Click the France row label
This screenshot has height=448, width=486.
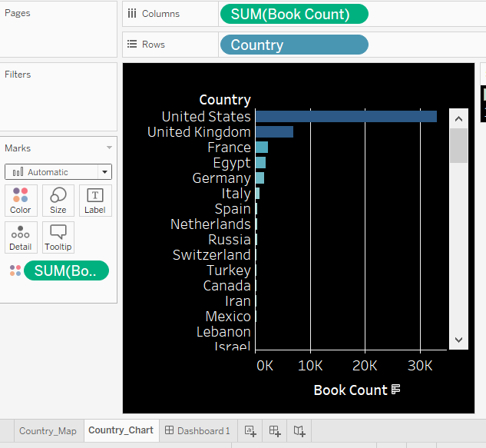(x=229, y=148)
